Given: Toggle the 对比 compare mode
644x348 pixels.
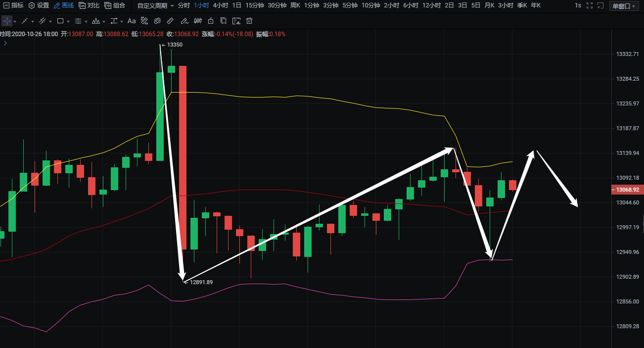Looking at the screenshot, I should [x=89, y=5].
